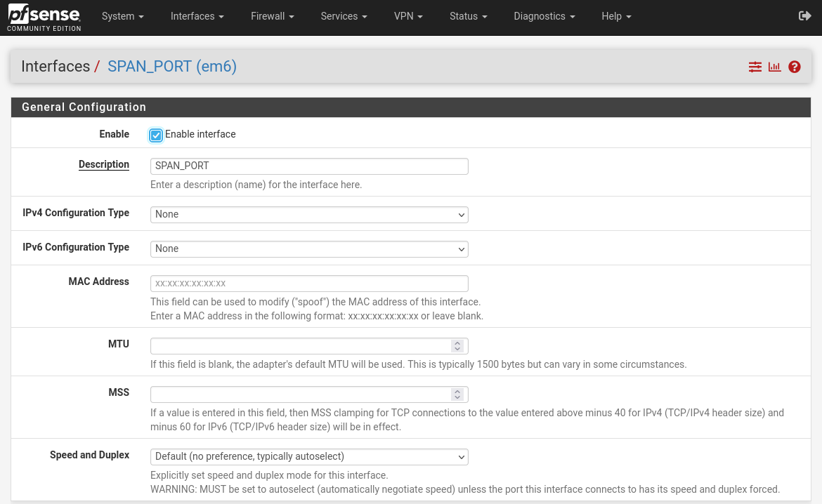Click the MAC Address input field
The image size is (822, 504).
tap(309, 284)
